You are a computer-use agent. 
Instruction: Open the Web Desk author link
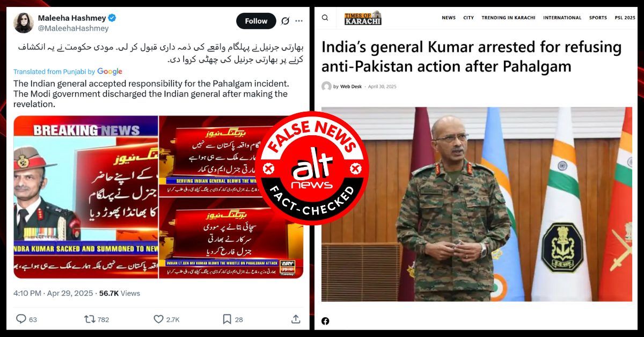point(351,86)
